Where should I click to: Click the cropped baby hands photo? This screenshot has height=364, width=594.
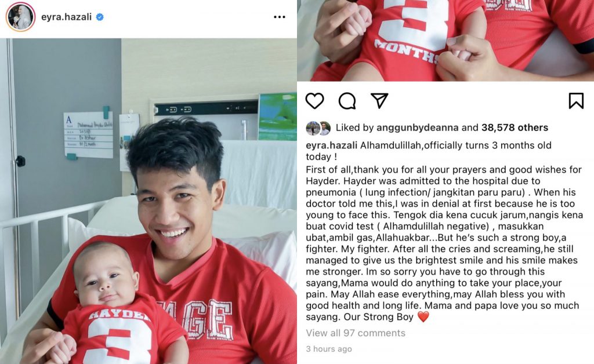[x=445, y=41]
